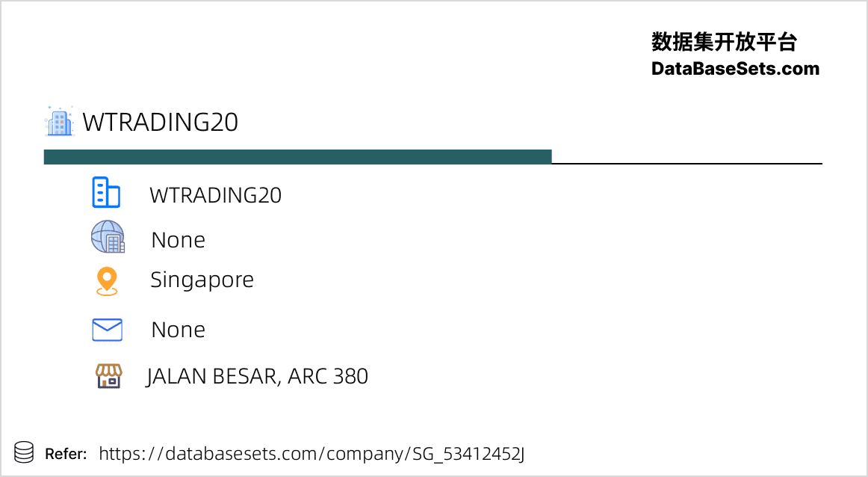Screen dimensions: 868x477
Task: Click the dark teal progress bar
Action: [298, 157]
